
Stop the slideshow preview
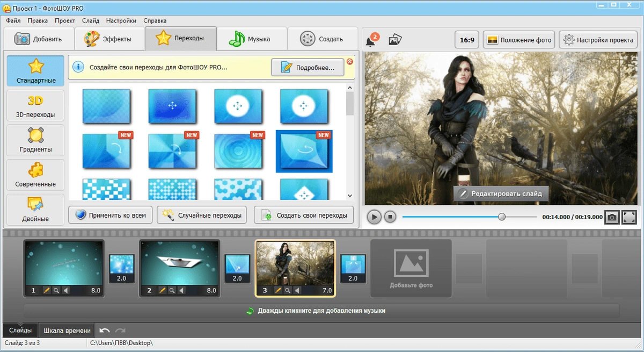[391, 217]
